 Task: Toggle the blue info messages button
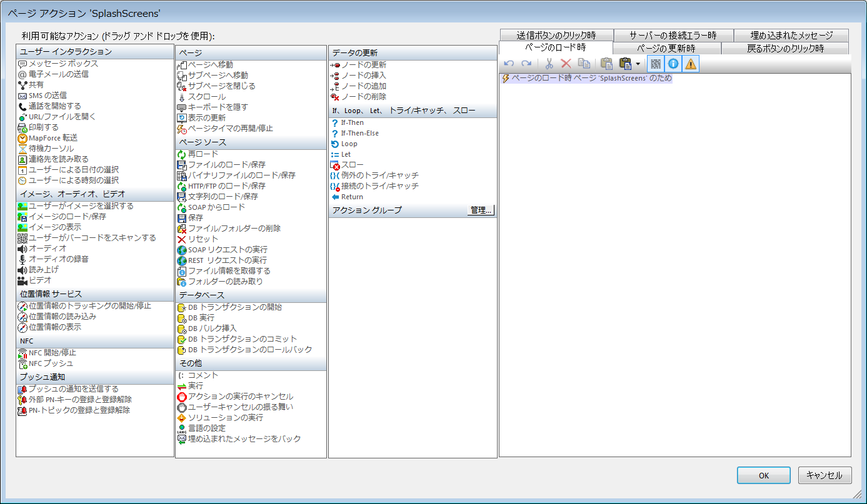[673, 64]
